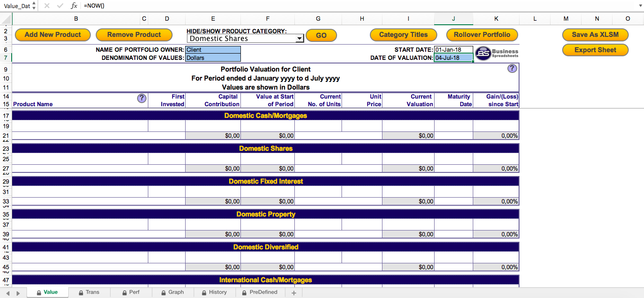Click Save As XLSM
Image resolution: width=644 pixels, height=298 pixels.
click(x=595, y=35)
